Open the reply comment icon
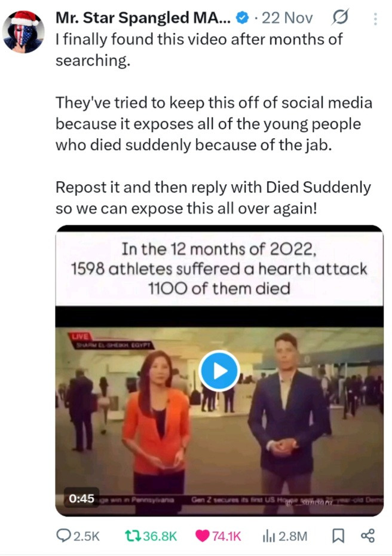392x556 pixels. 63,536
